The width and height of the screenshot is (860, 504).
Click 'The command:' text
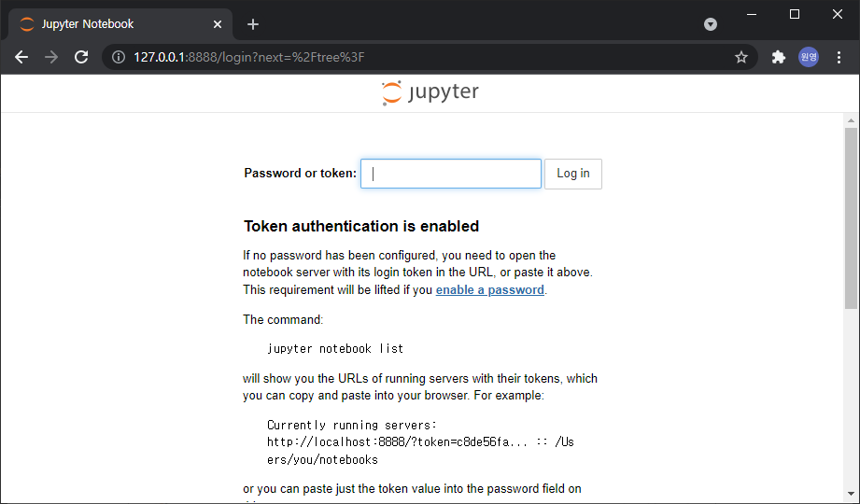[x=283, y=320]
